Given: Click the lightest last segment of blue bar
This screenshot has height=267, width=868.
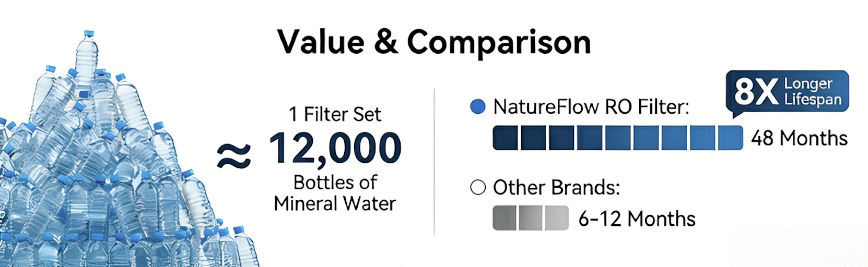Looking at the screenshot, I should 730,138.
